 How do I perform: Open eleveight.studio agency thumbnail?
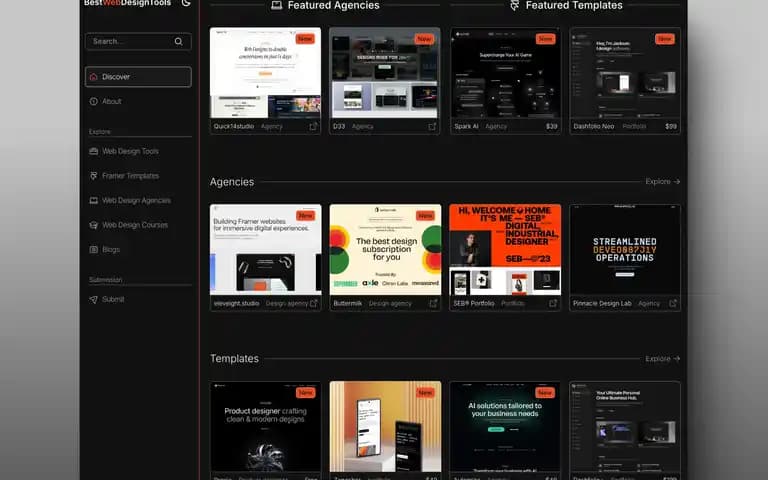pos(265,250)
